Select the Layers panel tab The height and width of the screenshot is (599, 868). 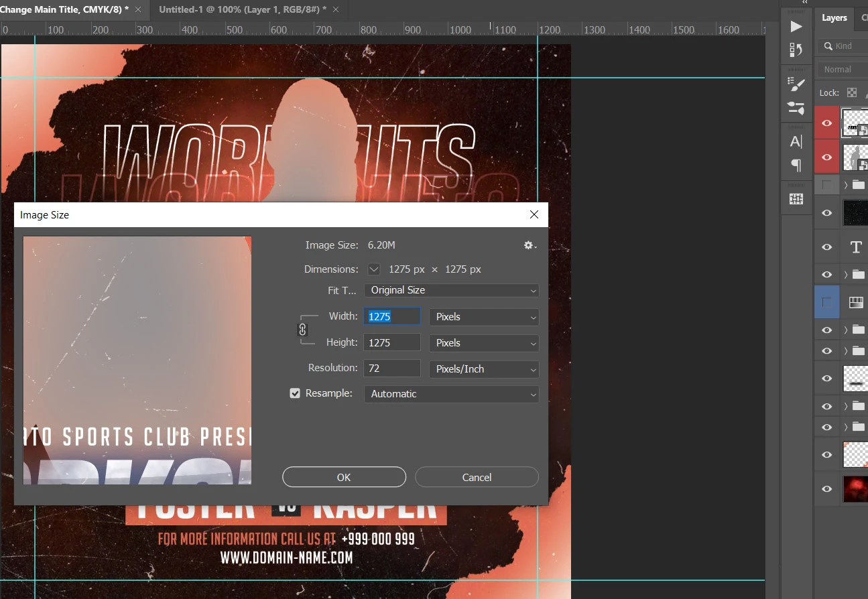click(x=834, y=18)
